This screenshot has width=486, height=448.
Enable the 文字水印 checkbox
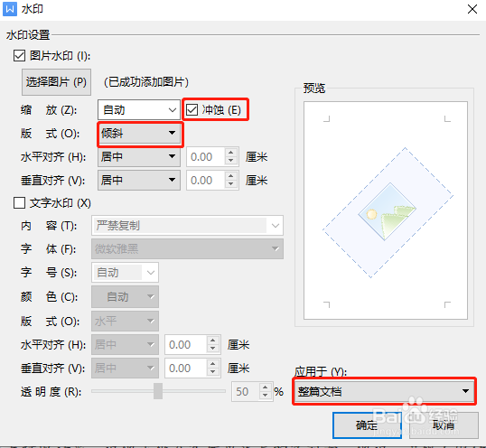[x=19, y=203]
